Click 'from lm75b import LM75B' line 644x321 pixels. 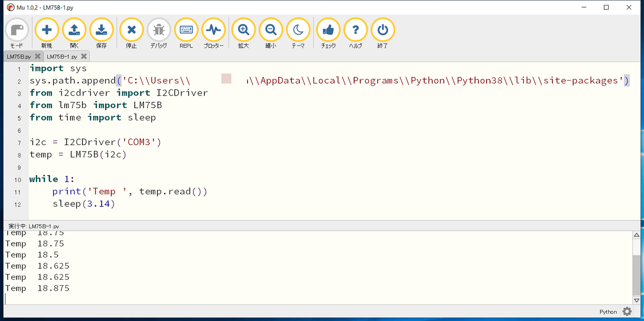(x=96, y=105)
